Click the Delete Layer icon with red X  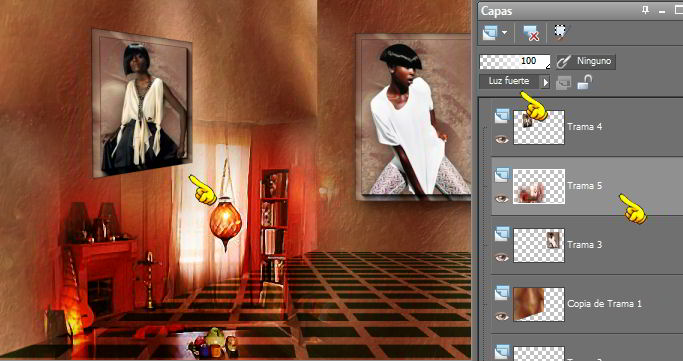[x=531, y=33]
